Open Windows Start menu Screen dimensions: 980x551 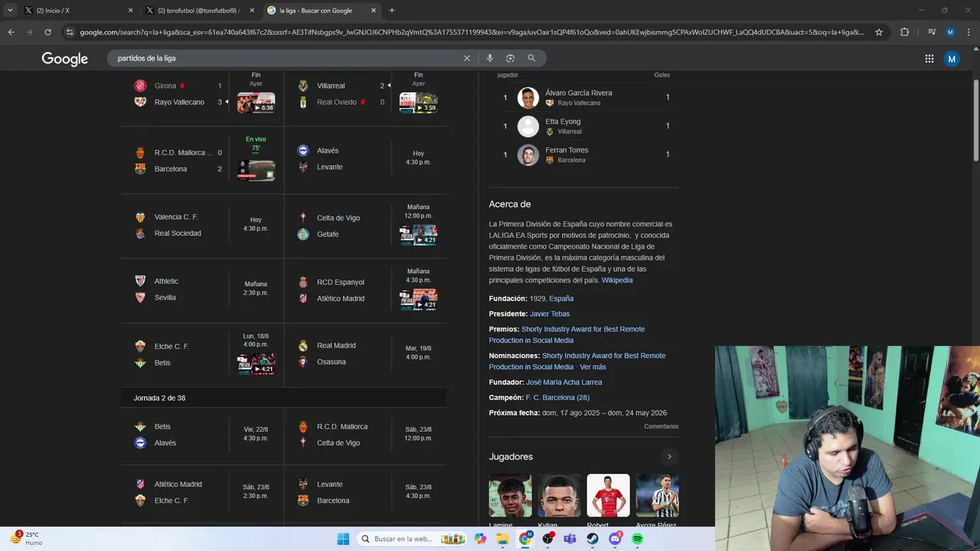pos(343,539)
